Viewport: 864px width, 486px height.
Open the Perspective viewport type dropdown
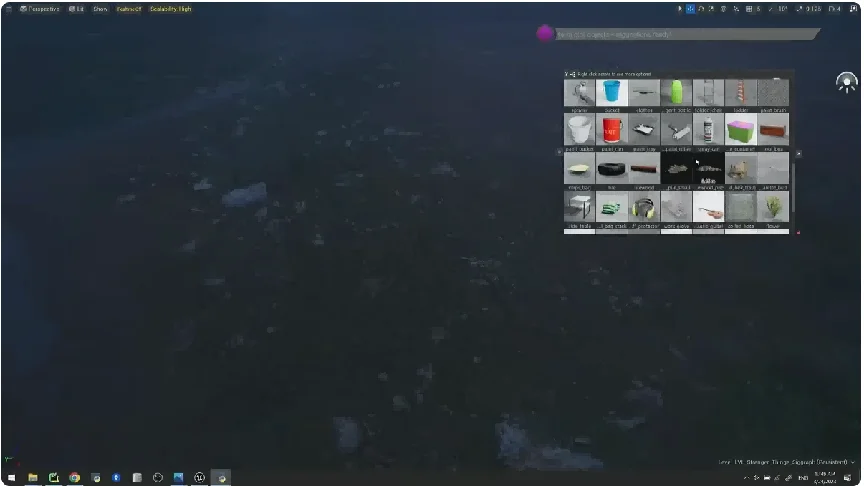click(x=39, y=9)
